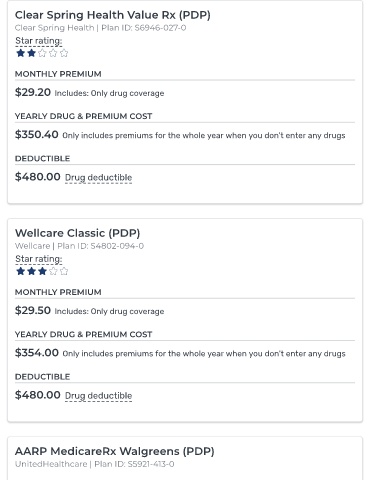Click second filled star of Clear Spring rating

[x=31, y=53]
